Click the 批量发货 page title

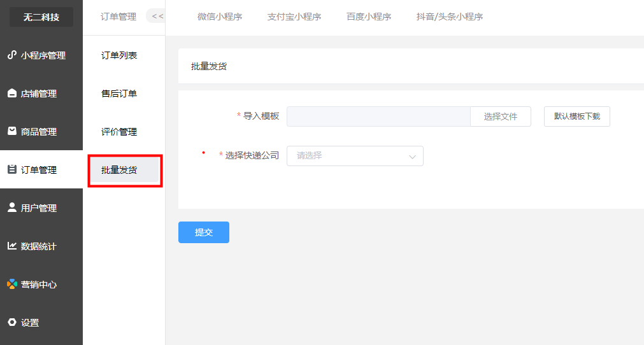pos(209,66)
